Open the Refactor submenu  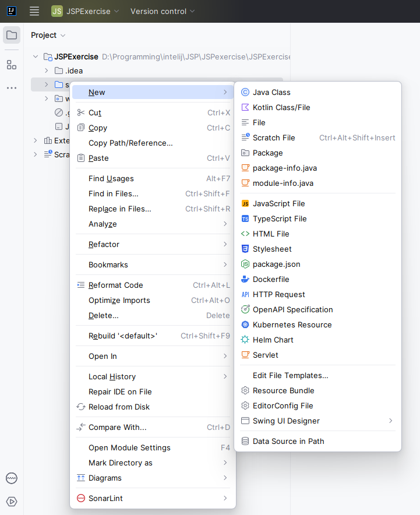(153, 244)
